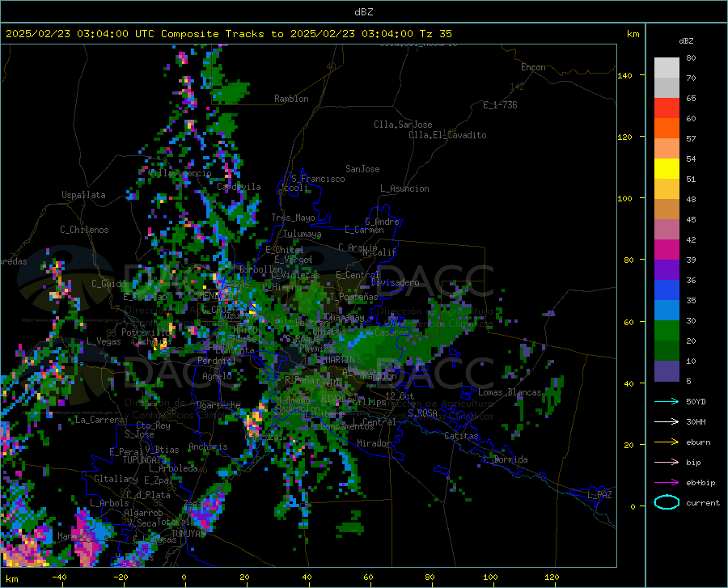Click the Tulumaya map label
Viewport: 728px width, 588px height.
[x=302, y=234]
